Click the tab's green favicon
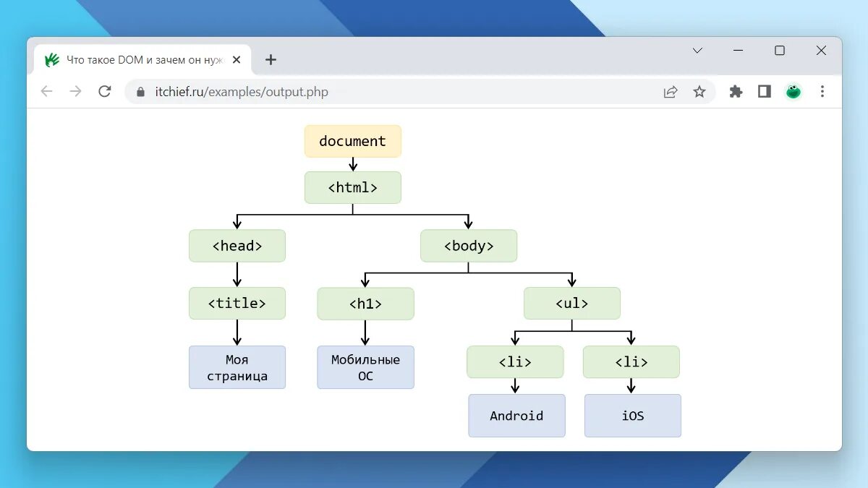 tap(52, 60)
